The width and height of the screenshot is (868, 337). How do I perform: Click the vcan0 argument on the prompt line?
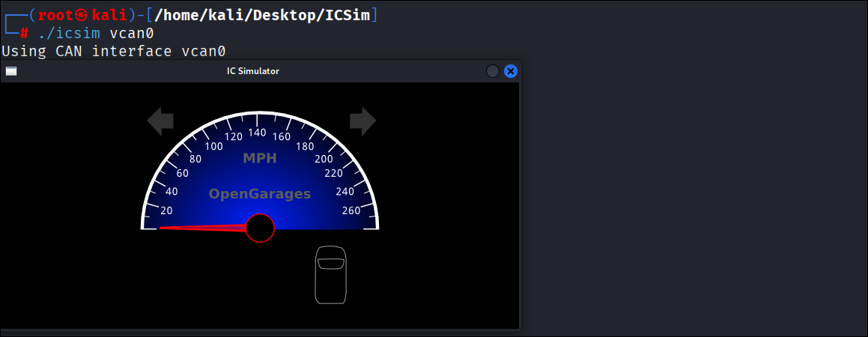(132, 33)
